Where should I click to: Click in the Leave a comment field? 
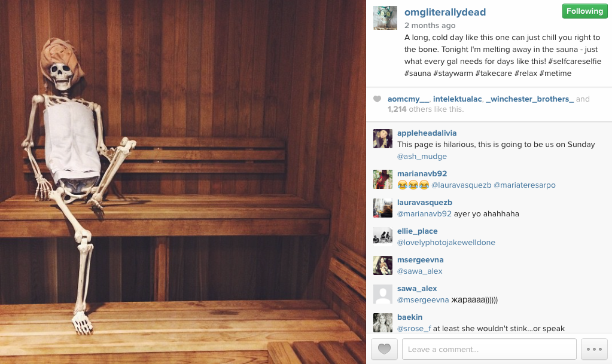[489, 349]
